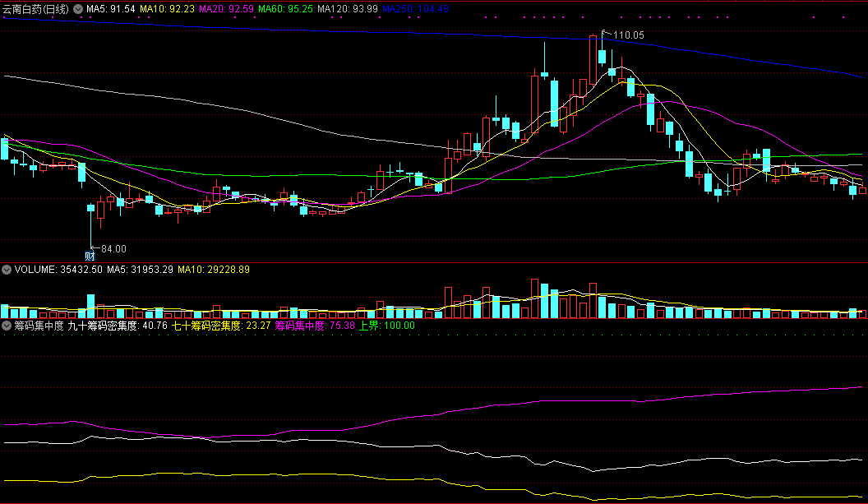The image size is (868, 504).
Task: Open the VOLUME panel indicator dropdown arrow
Action: 7,270
